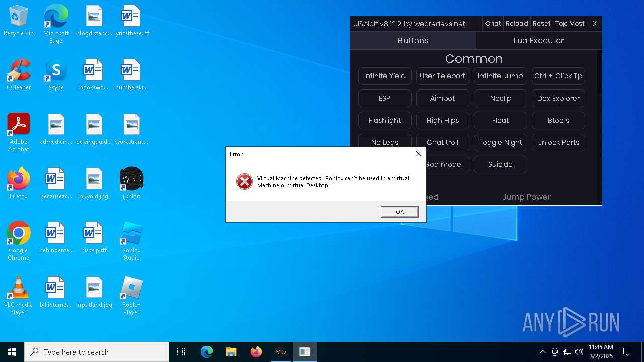Click the User Teleport button
The image size is (644, 362).
[x=443, y=76]
